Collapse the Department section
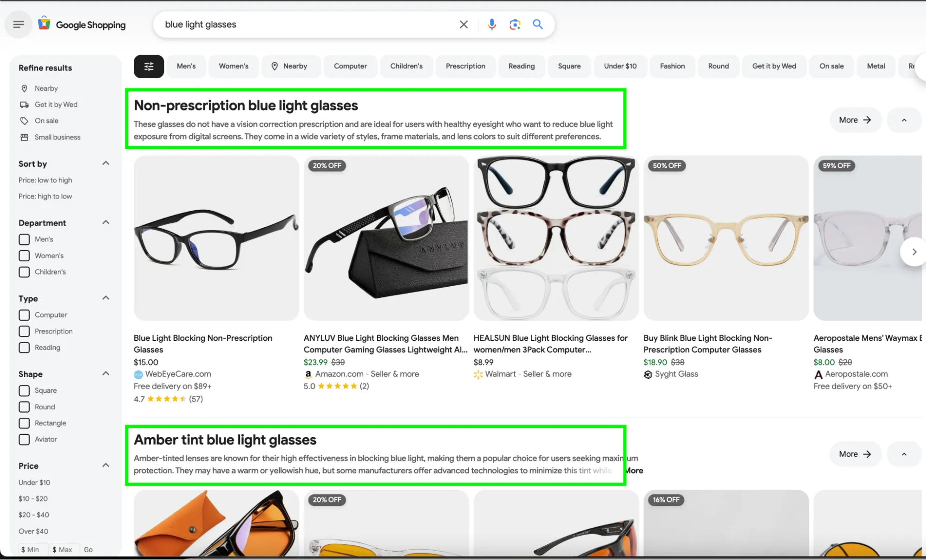This screenshot has height=560, width=926. [x=106, y=222]
